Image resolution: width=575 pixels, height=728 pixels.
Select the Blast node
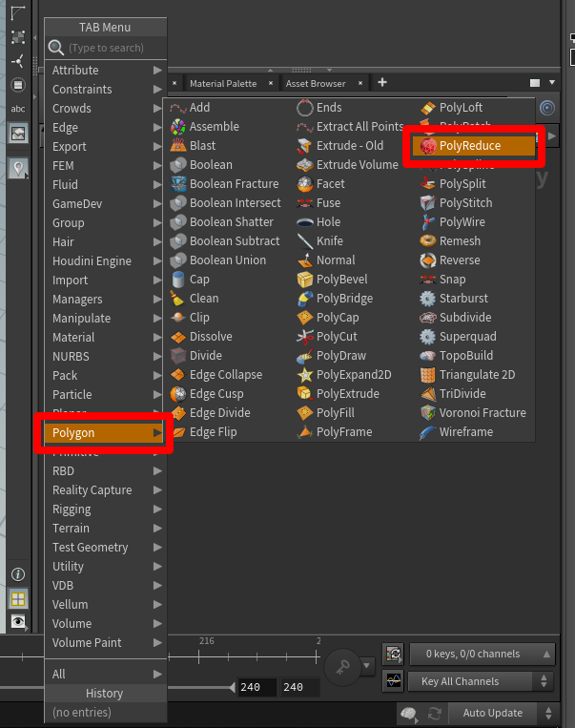pos(202,146)
